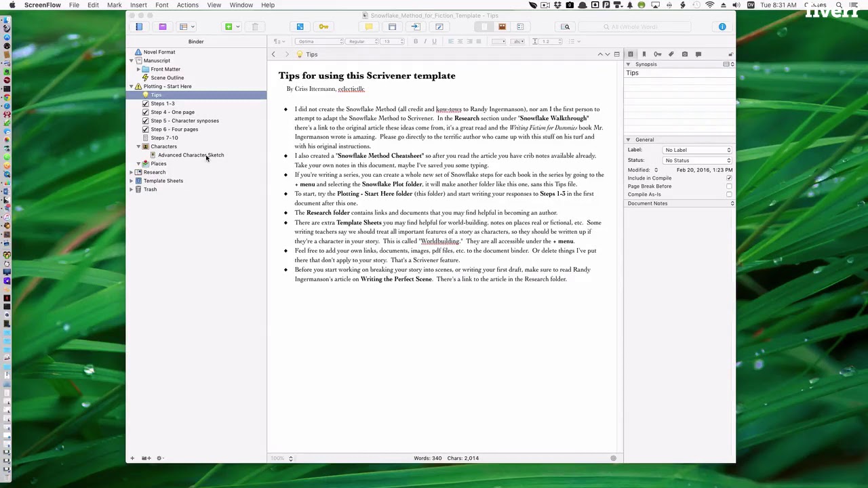The image size is (868, 488).
Task: Collapse Plotting - Start Here disclosure triangle
Action: point(132,86)
